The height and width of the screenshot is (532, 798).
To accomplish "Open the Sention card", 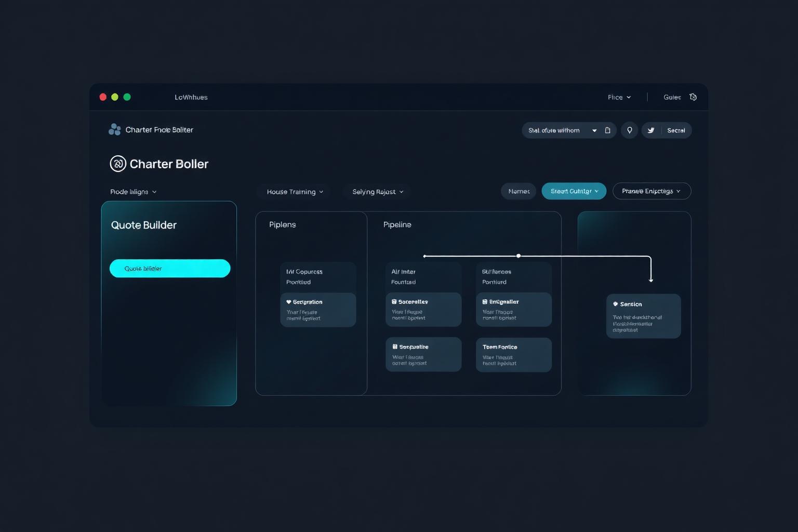I will [x=644, y=316].
